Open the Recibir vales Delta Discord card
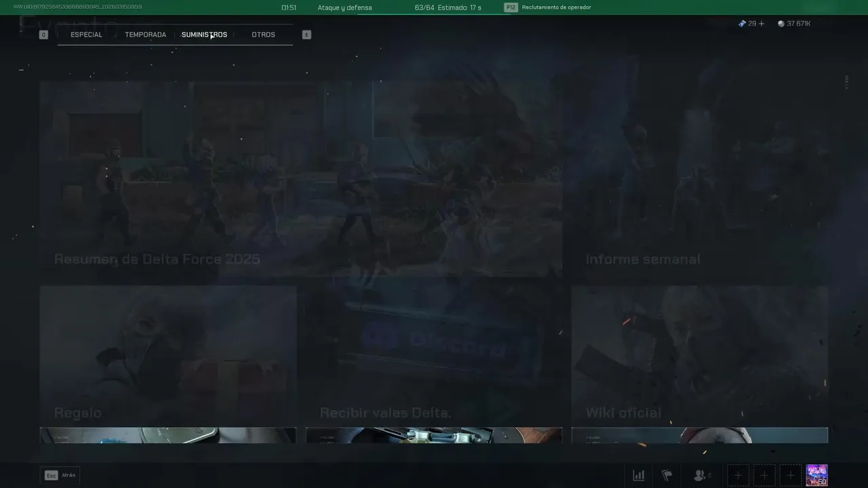This screenshot has width=868, height=488. coord(433,354)
